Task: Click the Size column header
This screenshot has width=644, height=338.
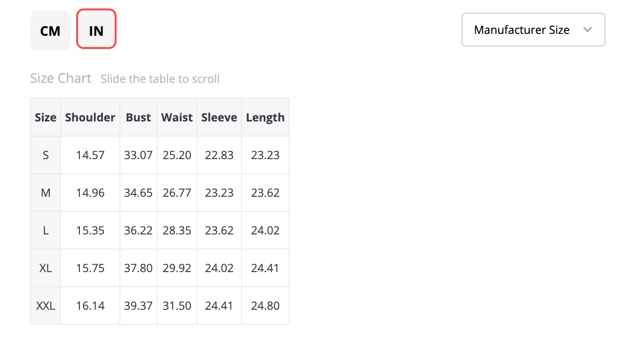Action: pyautogui.click(x=46, y=118)
